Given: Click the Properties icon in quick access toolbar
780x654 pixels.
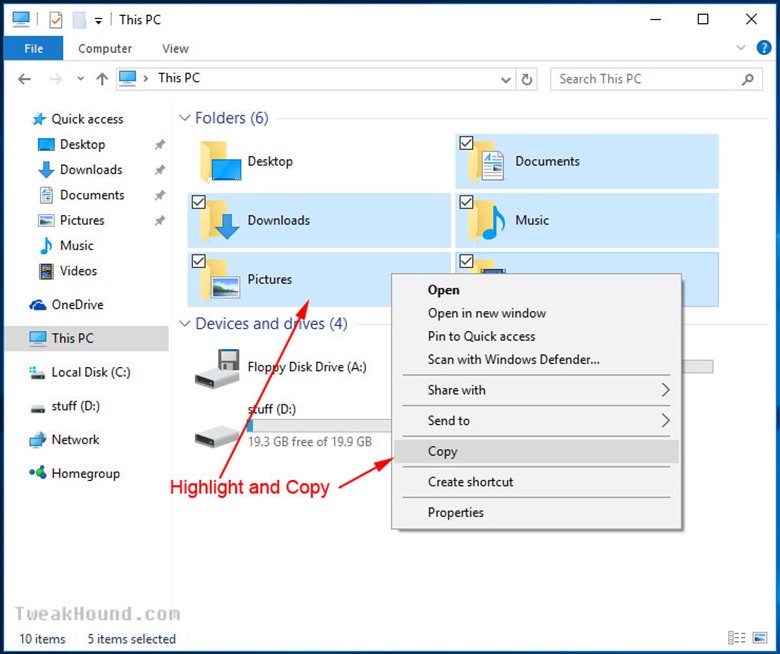Looking at the screenshot, I should 56,20.
